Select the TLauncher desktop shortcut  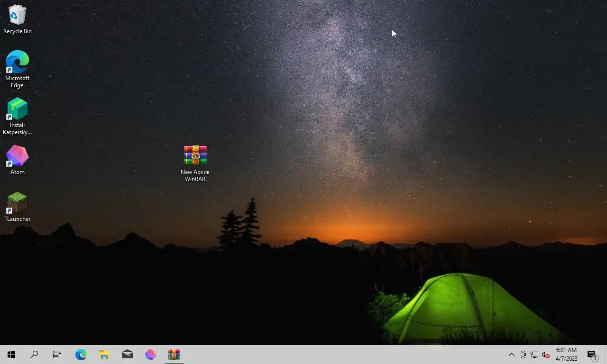click(17, 207)
